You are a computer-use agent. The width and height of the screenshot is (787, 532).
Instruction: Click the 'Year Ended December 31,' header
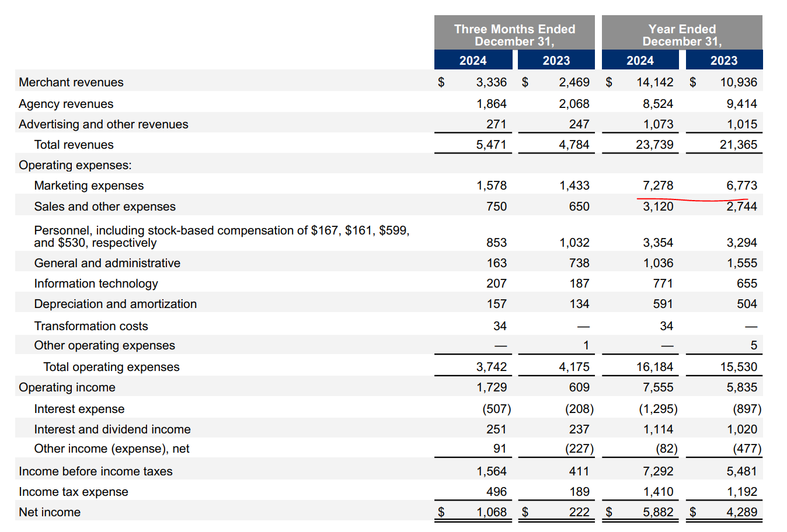682,35
